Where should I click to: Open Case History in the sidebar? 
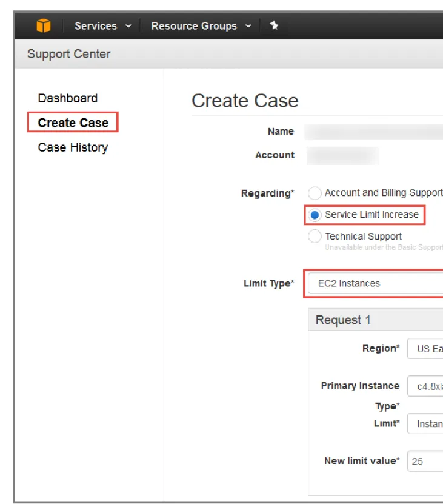(x=73, y=147)
